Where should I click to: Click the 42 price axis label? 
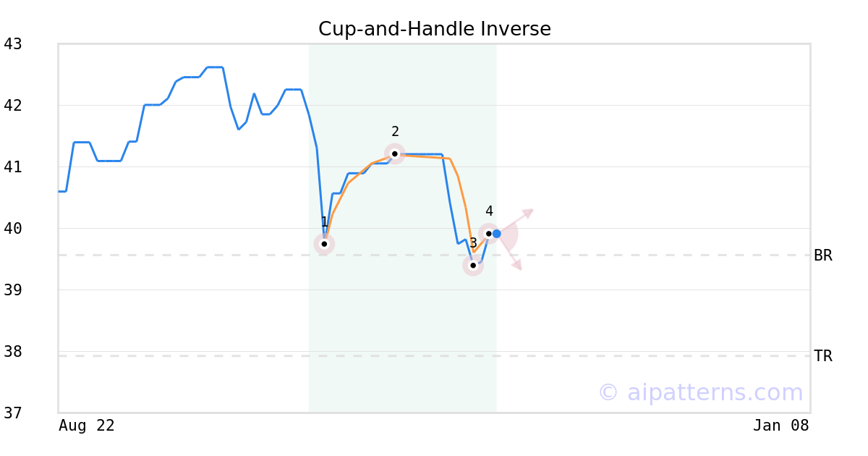coord(13,106)
